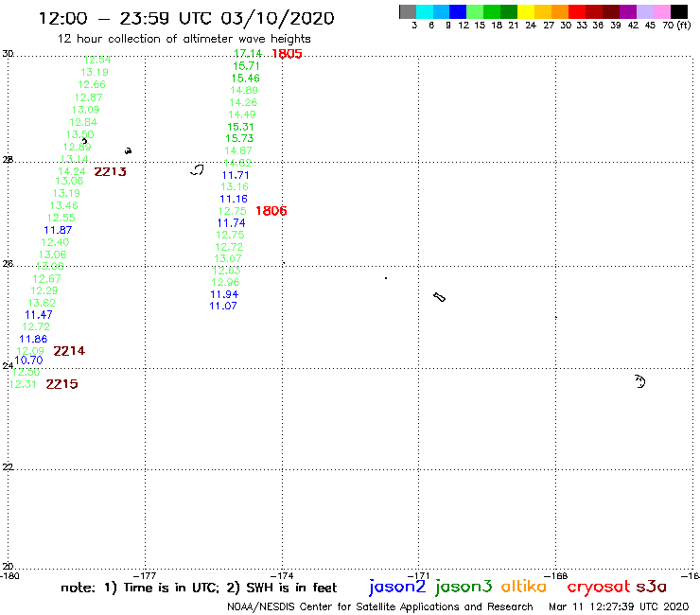Click the NOAA/NESDIS Center credit line
Image resolution: width=700 pixels, height=615 pixels.
[x=380, y=606]
